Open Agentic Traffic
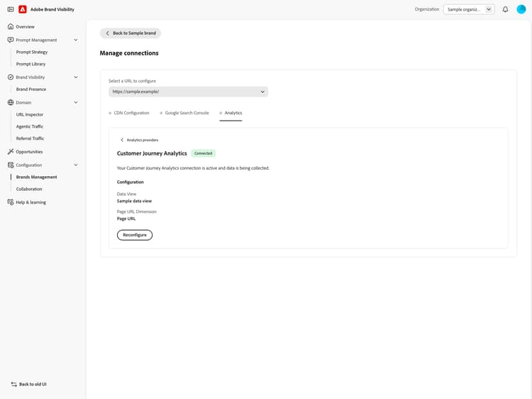 point(30,126)
